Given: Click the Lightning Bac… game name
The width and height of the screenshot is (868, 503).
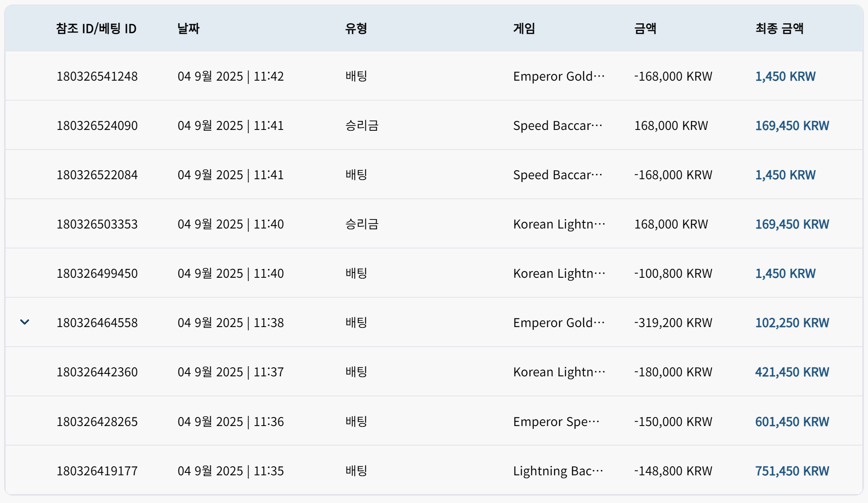Looking at the screenshot, I should [x=558, y=471].
